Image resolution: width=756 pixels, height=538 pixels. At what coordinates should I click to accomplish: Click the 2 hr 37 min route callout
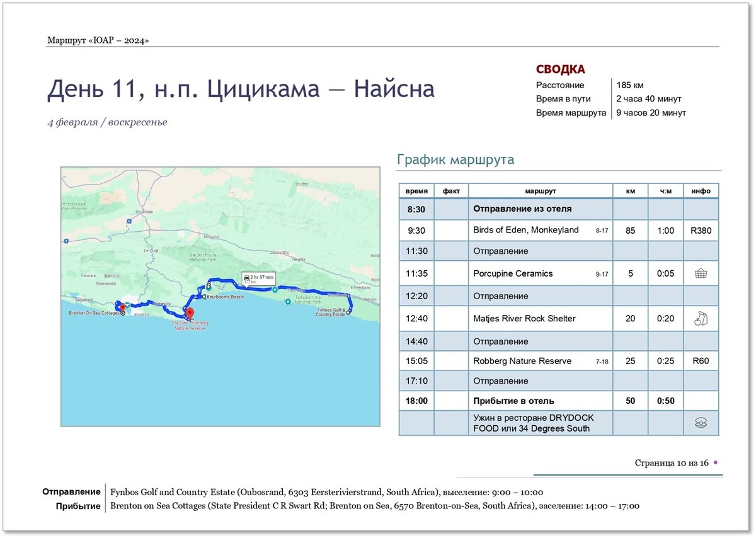(x=260, y=278)
